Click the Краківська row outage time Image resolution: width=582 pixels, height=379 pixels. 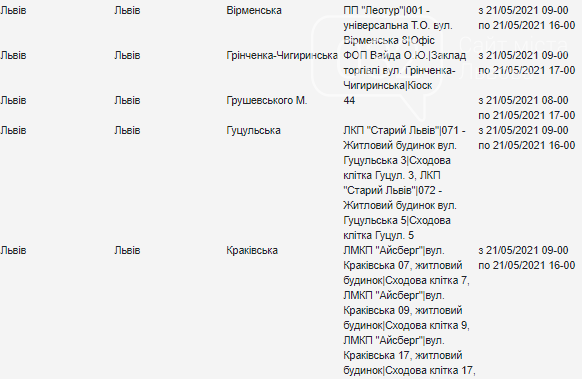[x=527, y=258]
